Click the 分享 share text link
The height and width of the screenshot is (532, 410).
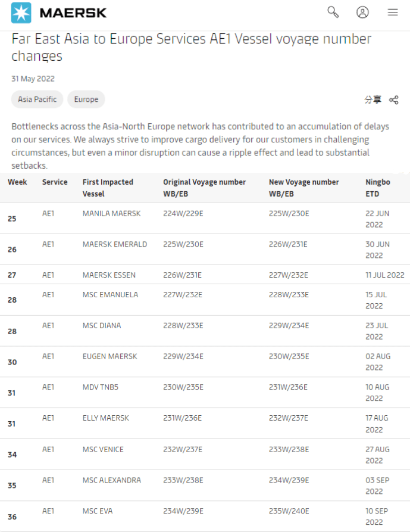coord(373,99)
